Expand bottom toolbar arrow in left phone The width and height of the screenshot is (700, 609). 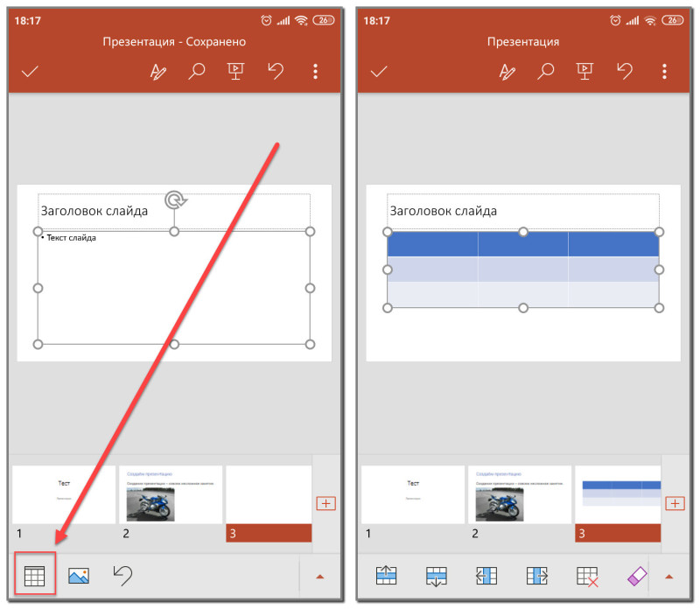point(319,577)
